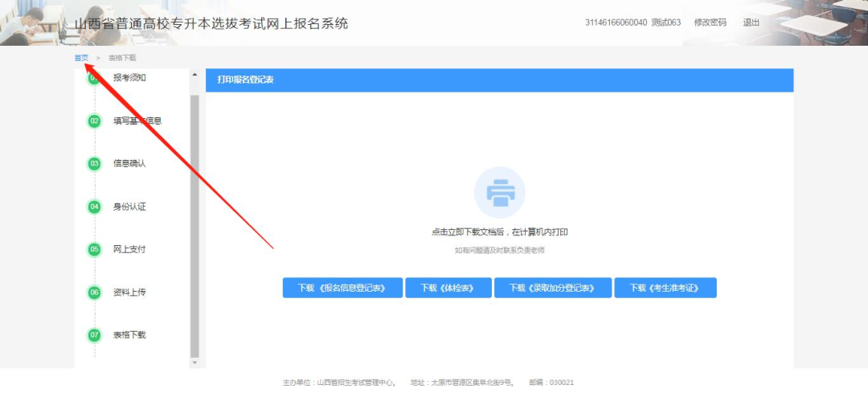Click the green 06 step circle
Viewport: 868px width, 397px height.
tap(94, 293)
